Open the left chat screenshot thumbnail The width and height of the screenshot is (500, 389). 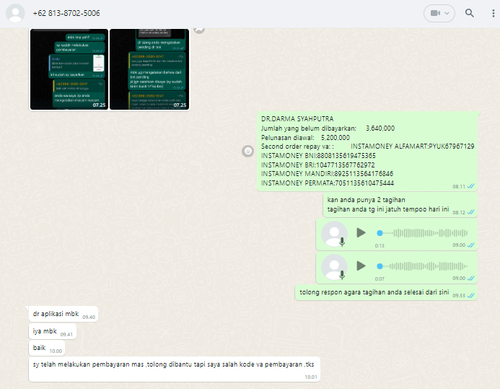69,69
